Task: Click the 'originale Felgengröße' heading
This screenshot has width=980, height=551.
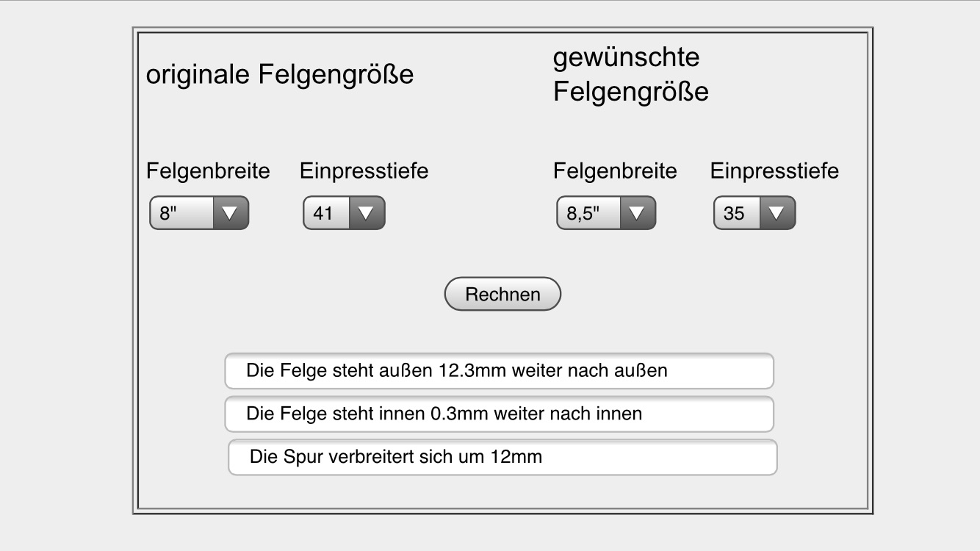Action: (280, 75)
